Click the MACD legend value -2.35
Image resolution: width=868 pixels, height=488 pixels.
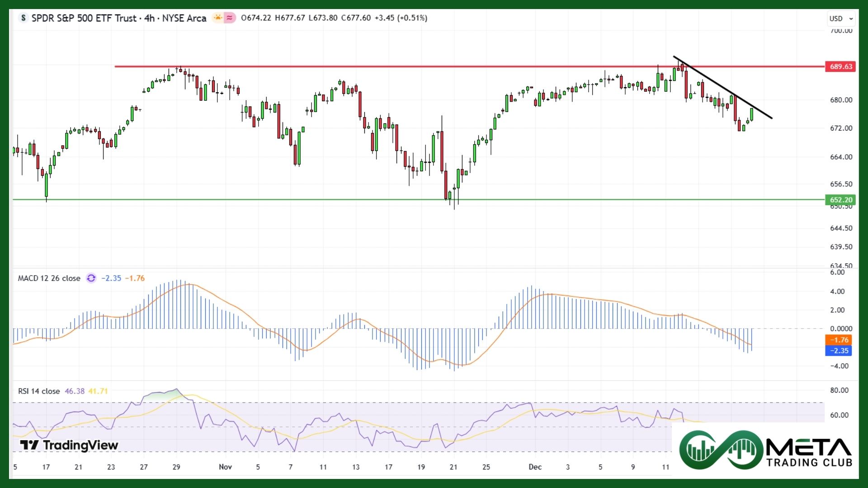tap(111, 278)
